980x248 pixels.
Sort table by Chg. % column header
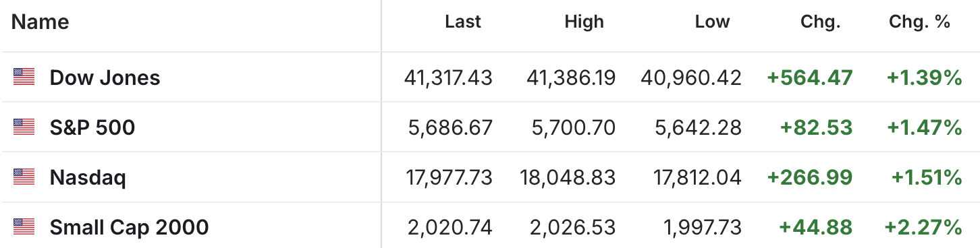pyautogui.click(x=919, y=22)
